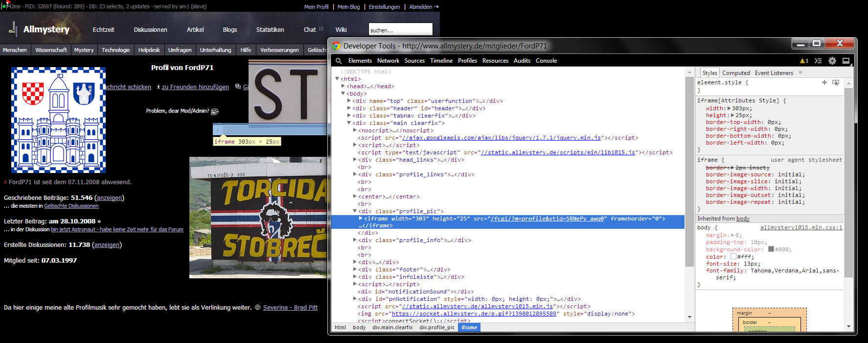Expand div class profile_info node
Image resolution: width=868 pixels, height=343 pixels.
click(355, 240)
